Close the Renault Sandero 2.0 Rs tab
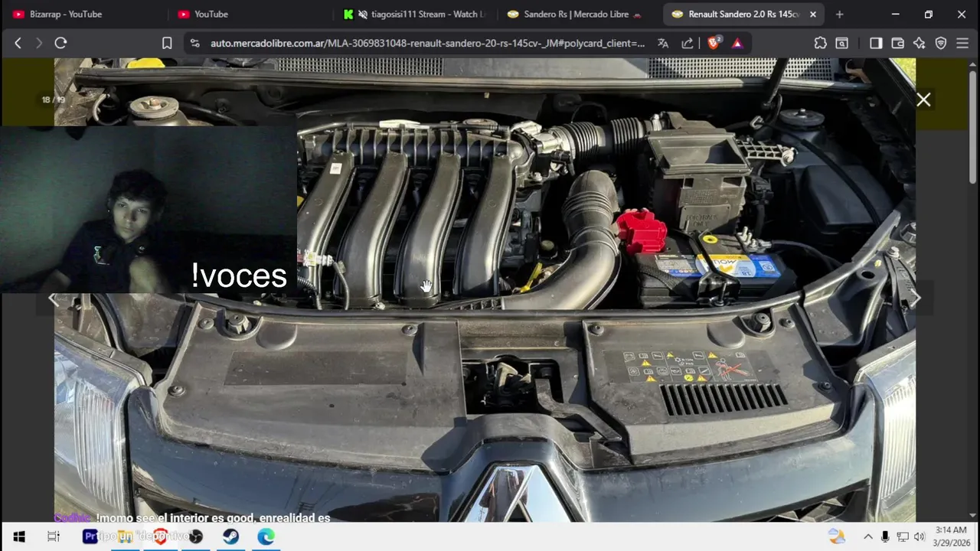 tap(813, 14)
